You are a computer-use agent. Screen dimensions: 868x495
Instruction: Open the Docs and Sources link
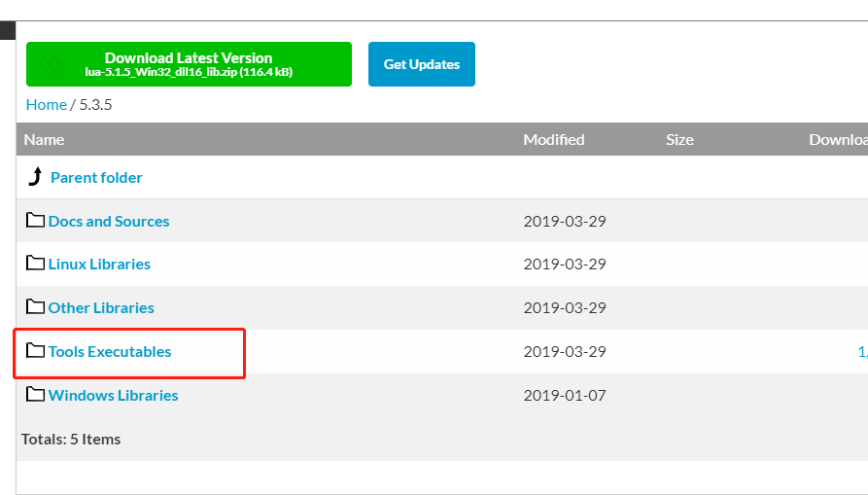109,221
